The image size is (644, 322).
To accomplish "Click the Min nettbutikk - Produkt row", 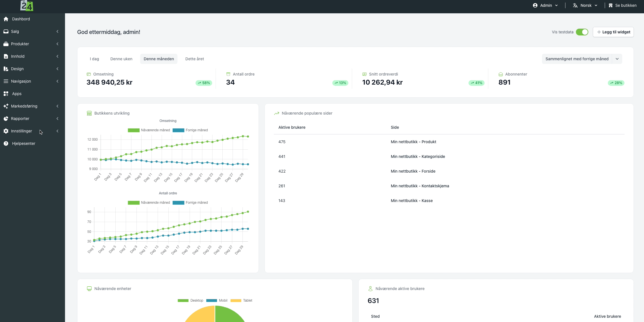I will (x=449, y=142).
